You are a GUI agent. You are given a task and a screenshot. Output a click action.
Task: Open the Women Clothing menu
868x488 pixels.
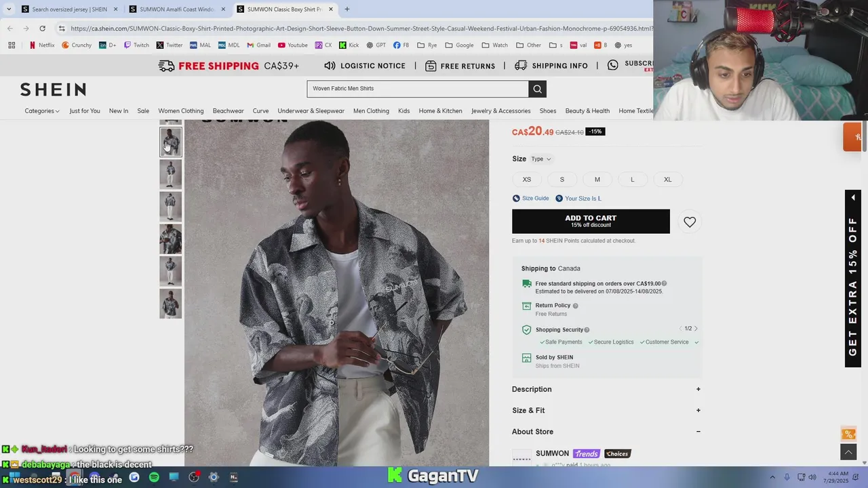(x=181, y=111)
